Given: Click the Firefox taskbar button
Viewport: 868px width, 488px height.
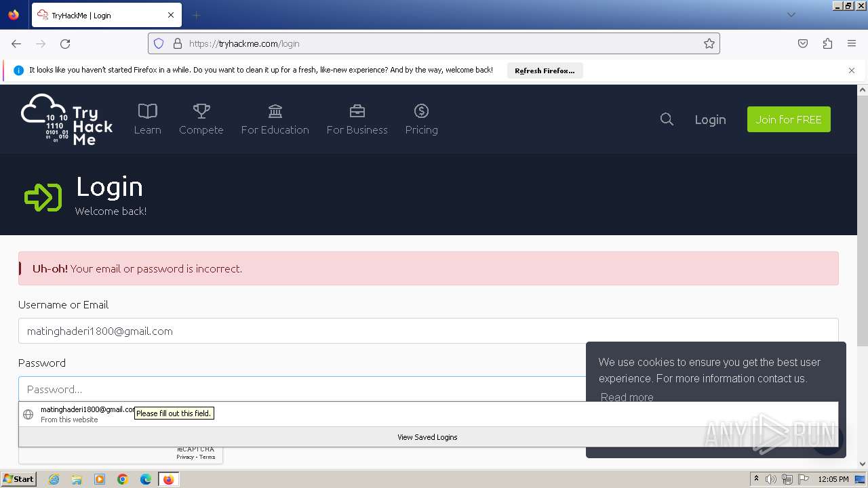Looking at the screenshot, I should [x=168, y=479].
